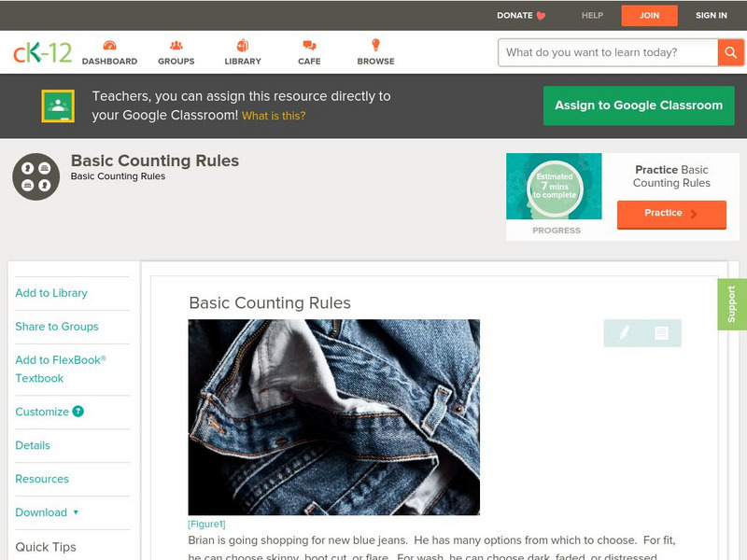
Task: Open the Details link
Action: click(33, 445)
